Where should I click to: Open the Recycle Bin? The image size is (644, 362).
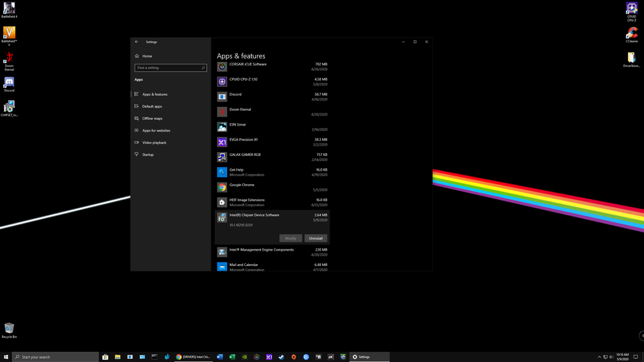coord(9,330)
